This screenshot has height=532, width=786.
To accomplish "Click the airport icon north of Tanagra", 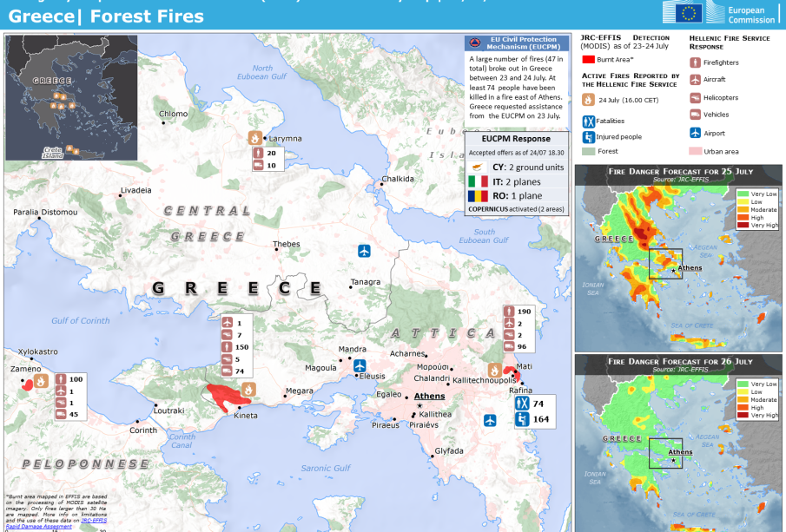I will click(x=364, y=251).
